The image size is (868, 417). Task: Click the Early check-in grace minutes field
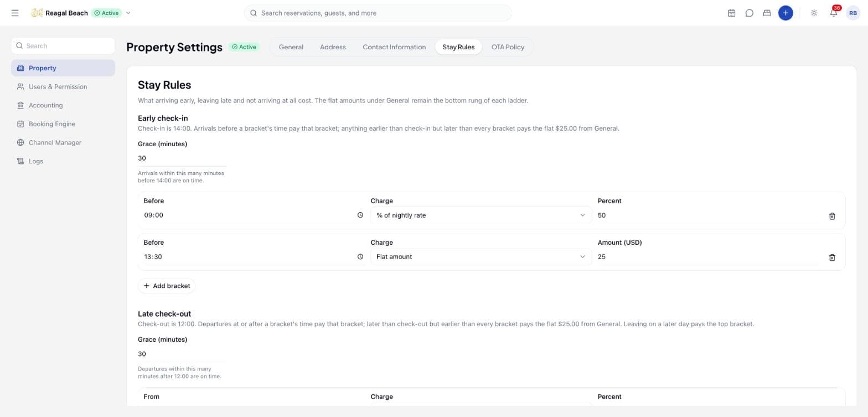pyautogui.click(x=182, y=158)
